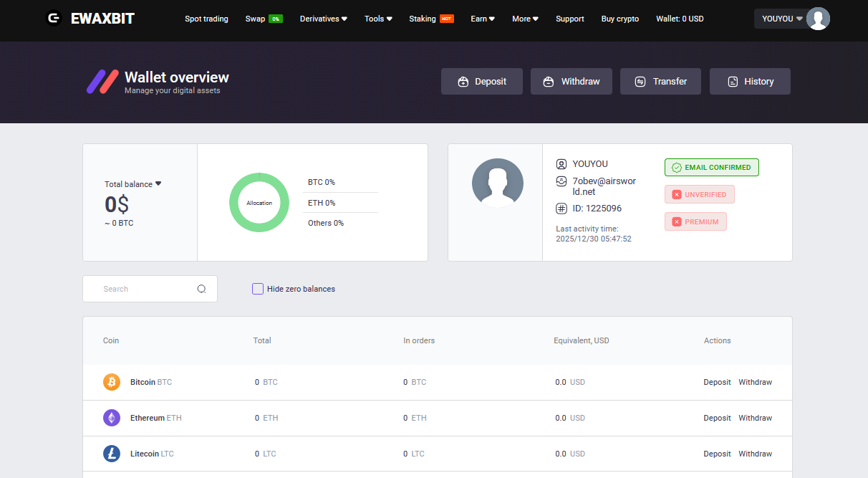Viewport: 868px width, 478px height.
Task: Expand the Derivatives menu
Action: 324,19
